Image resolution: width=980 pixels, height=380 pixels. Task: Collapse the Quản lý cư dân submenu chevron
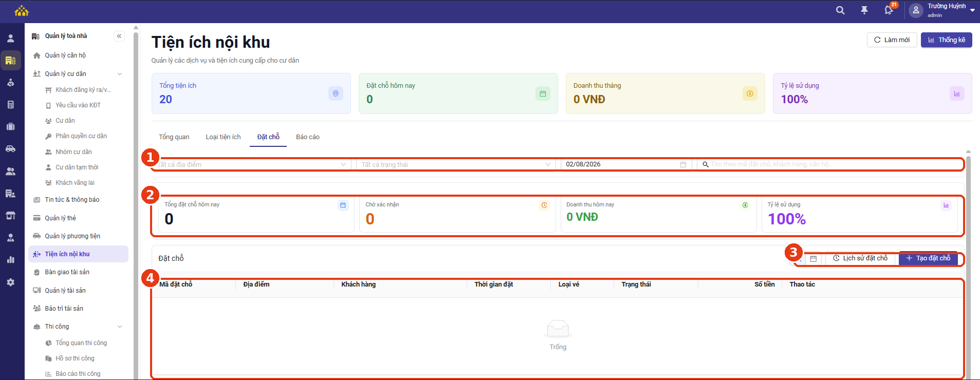coord(120,74)
